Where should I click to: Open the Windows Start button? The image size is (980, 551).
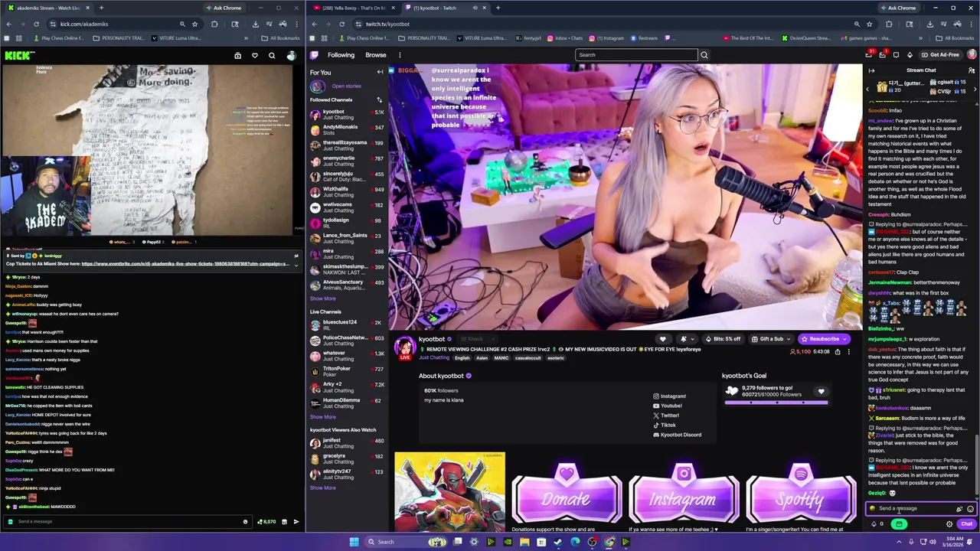(354, 542)
